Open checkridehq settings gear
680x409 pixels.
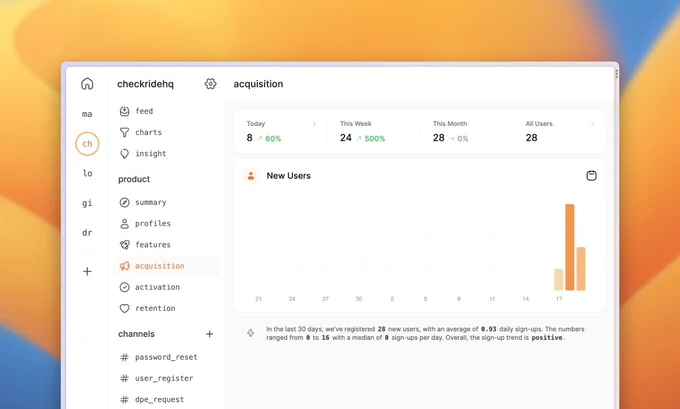[x=210, y=84]
